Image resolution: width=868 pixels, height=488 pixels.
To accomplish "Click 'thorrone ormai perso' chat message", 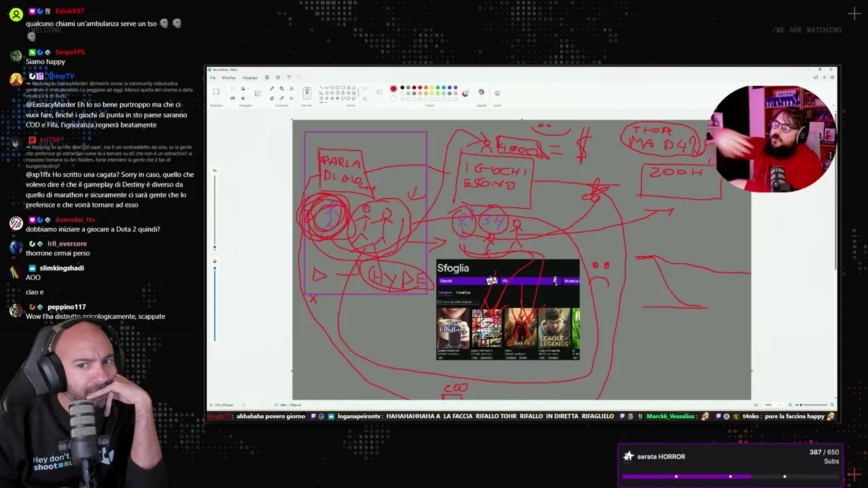I will pos(58,253).
